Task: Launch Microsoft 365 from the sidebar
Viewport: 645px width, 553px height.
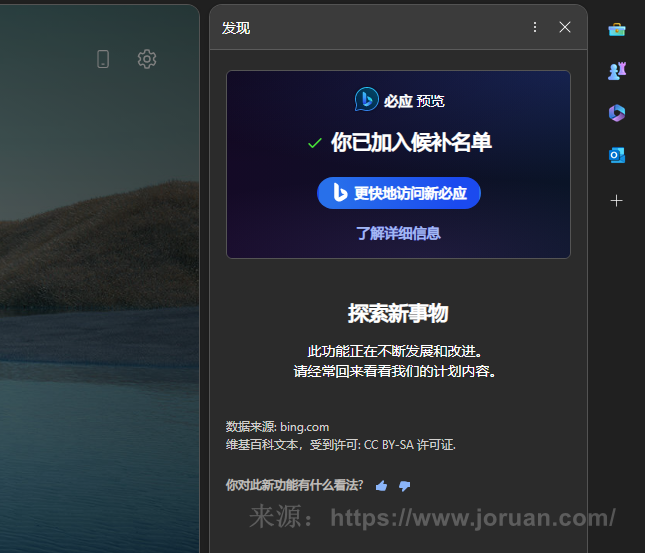Action: pyautogui.click(x=616, y=113)
